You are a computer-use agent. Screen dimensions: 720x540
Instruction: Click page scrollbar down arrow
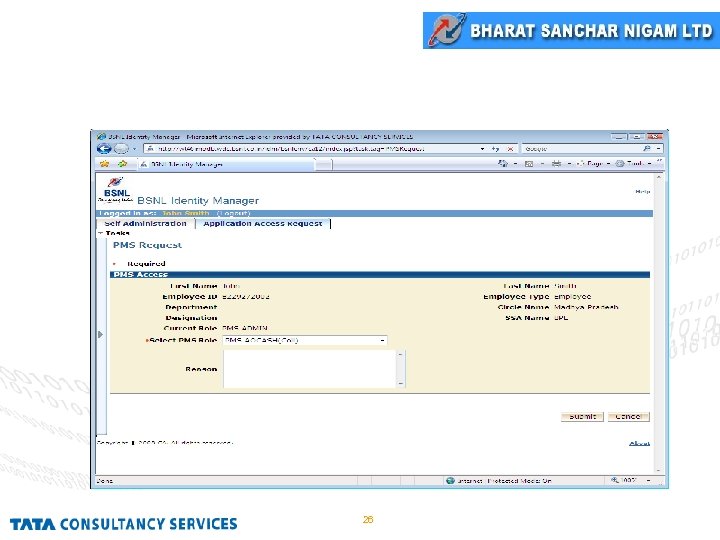point(658,470)
